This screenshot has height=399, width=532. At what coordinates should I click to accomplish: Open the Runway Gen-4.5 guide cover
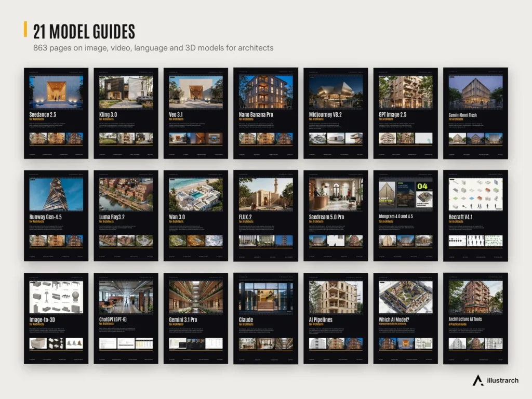56,216
